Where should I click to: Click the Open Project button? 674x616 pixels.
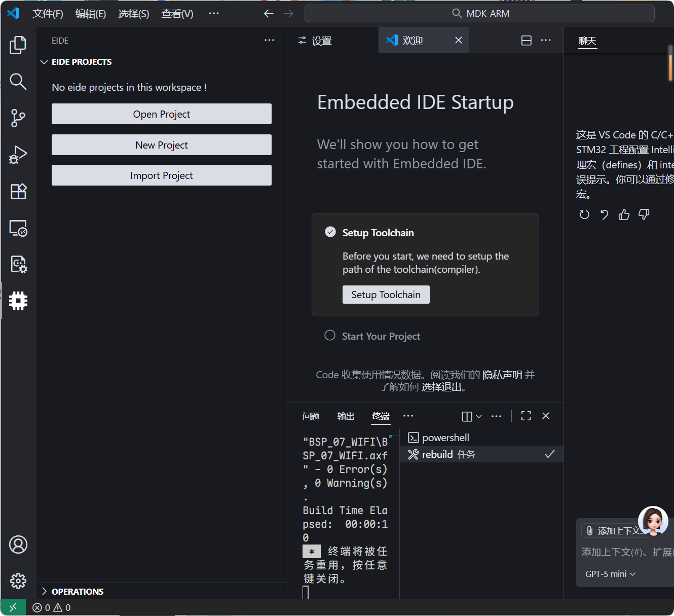point(162,114)
